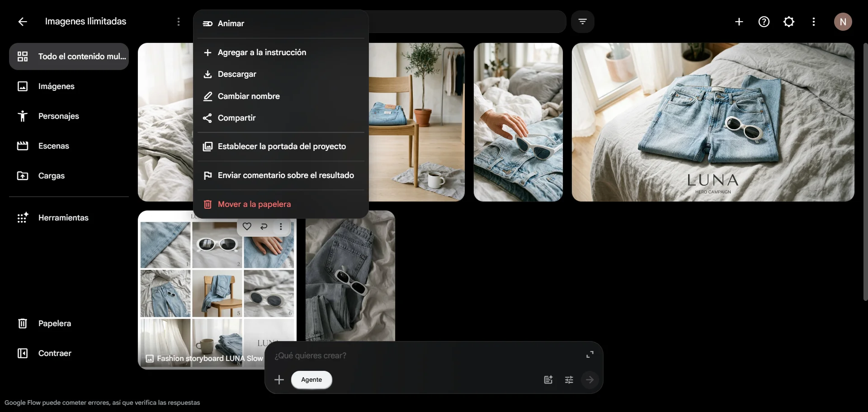Click the search bar at the top
The height and width of the screenshot is (412, 868).
pos(467,22)
